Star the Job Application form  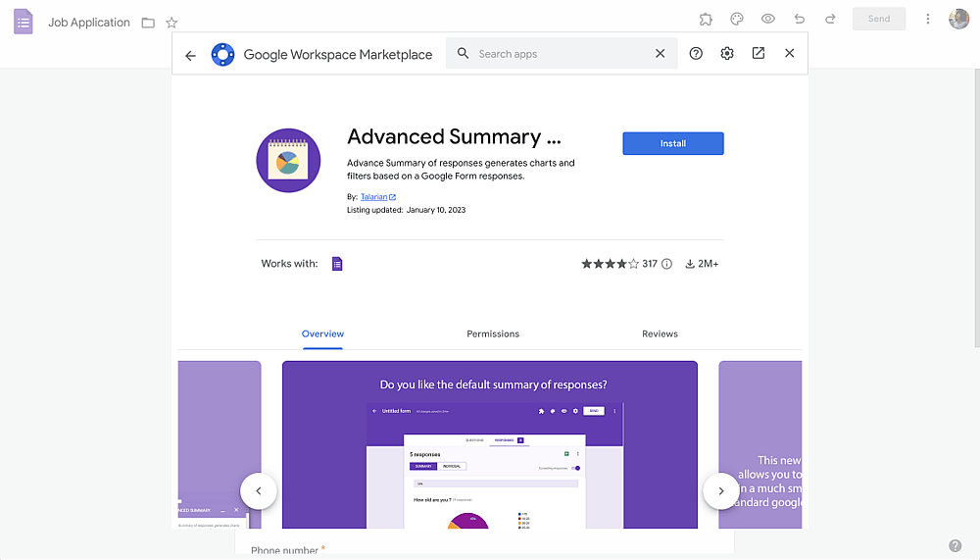click(x=171, y=24)
